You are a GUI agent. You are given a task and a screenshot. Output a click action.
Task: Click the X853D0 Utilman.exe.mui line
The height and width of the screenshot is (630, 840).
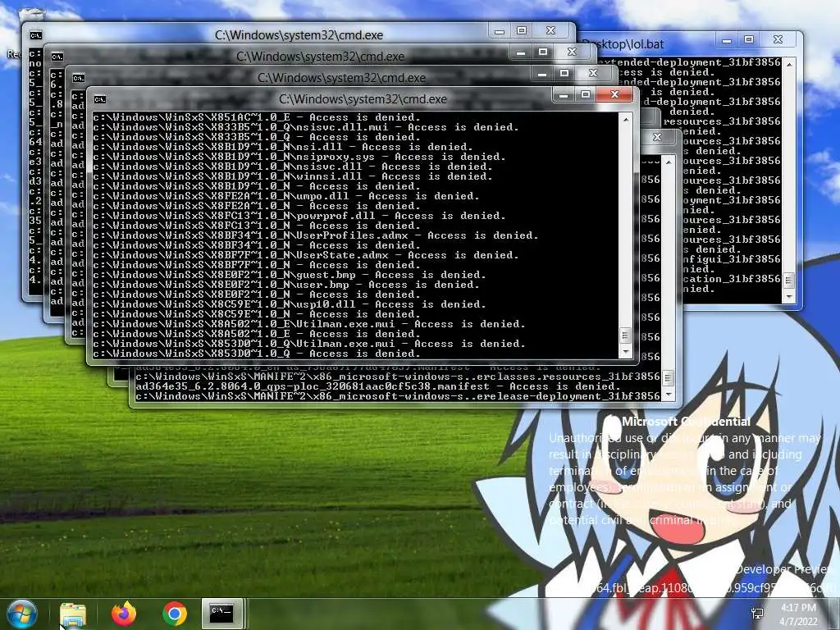308,344
